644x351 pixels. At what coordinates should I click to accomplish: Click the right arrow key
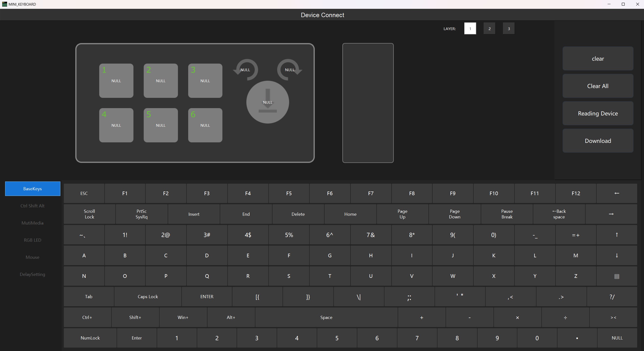pyautogui.click(x=611, y=214)
